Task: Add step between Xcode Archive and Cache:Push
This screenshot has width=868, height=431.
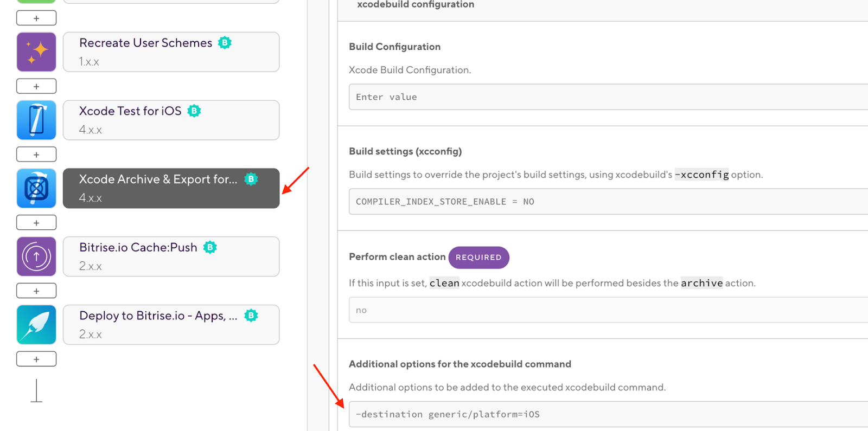Action: [x=36, y=223]
